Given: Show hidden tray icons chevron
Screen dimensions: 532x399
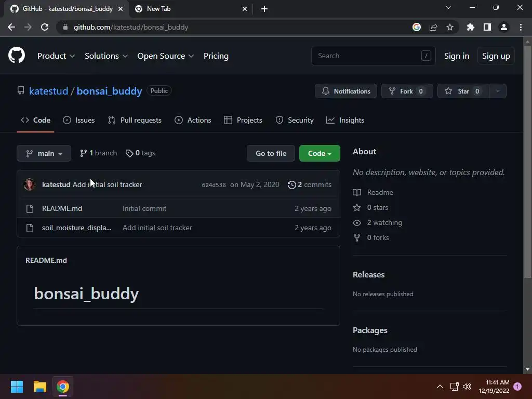Looking at the screenshot, I should (440, 387).
